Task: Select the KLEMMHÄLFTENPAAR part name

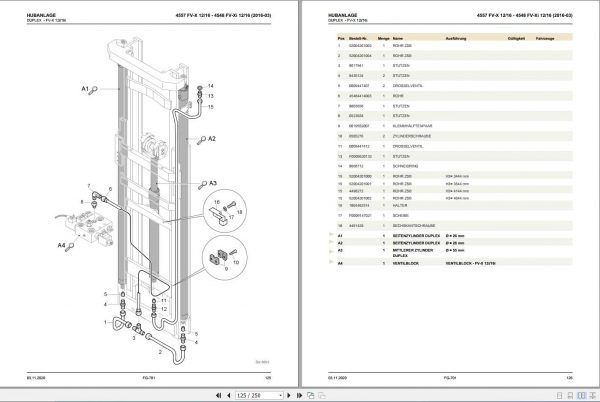Action: tap(412, 126)
